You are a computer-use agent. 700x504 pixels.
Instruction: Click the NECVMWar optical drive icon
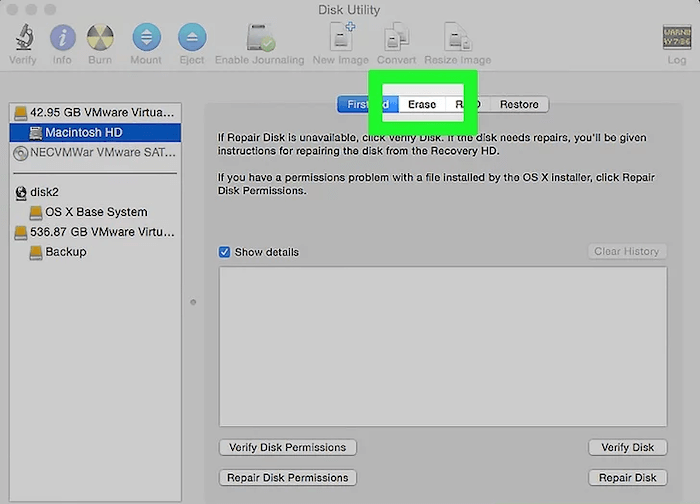click(x=21, y=153)
